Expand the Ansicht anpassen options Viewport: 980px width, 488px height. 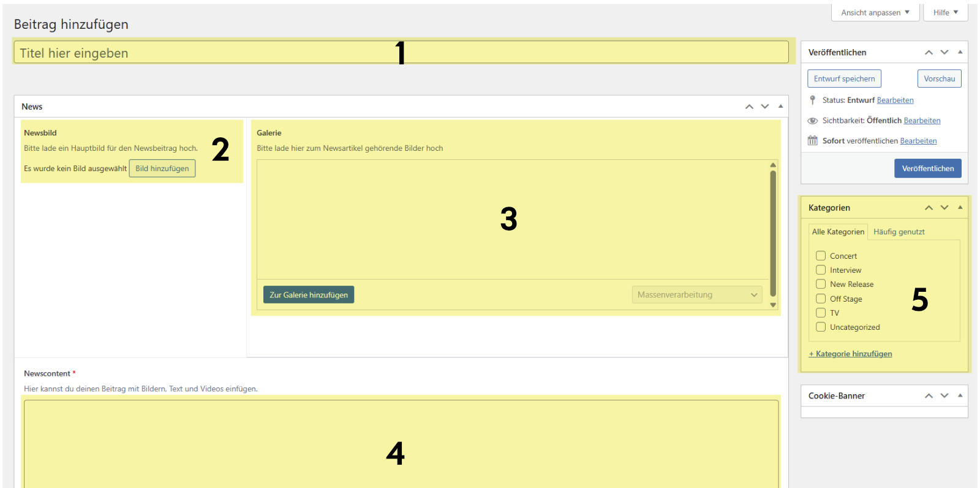pos(875,12)
